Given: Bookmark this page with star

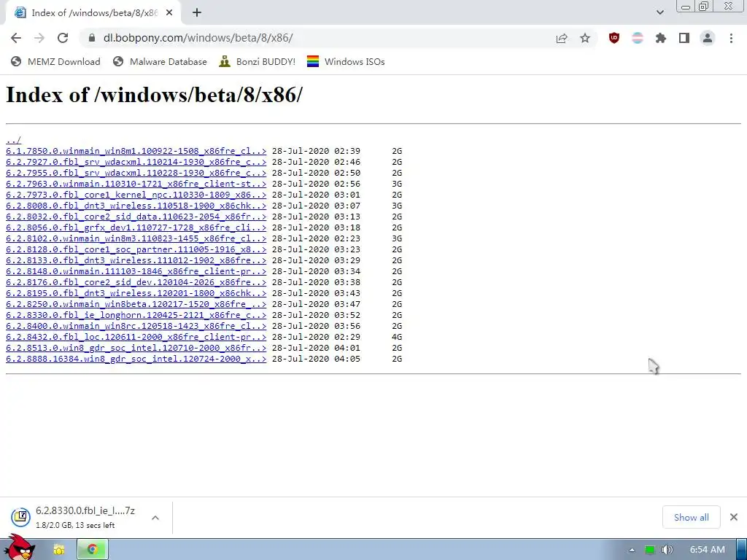Looking at the screenshot, I should click(585, 38).
